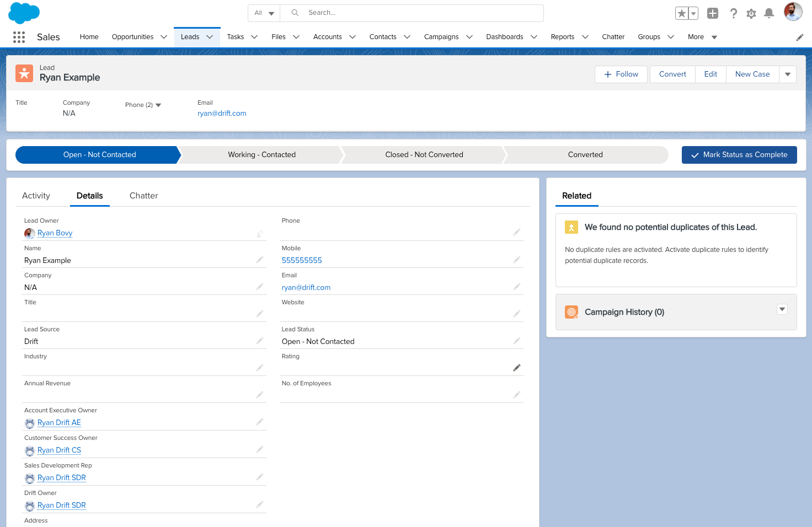Expand more actions dropdown beside New Case

[x=788, y=74]
